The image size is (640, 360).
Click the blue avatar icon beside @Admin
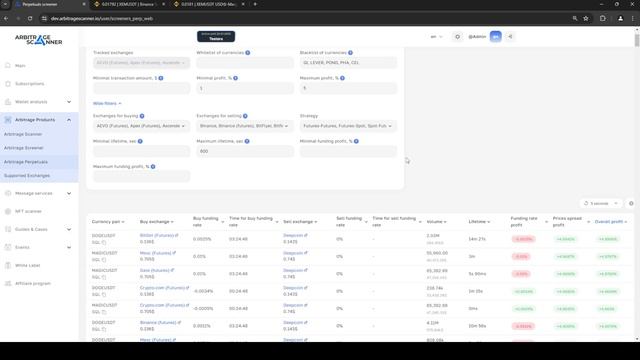click(496, 37)
